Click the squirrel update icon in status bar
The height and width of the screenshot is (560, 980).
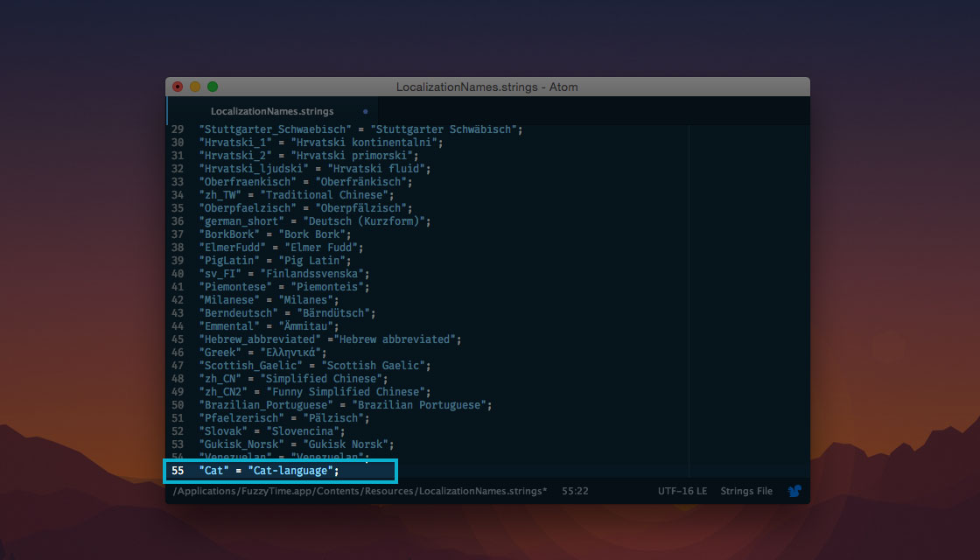794,492
